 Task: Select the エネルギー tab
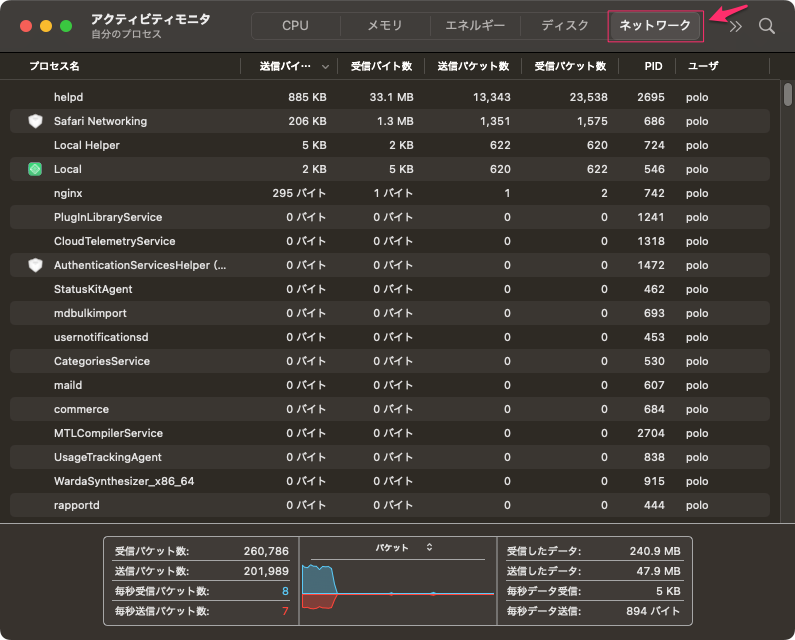tap(475, 26)
